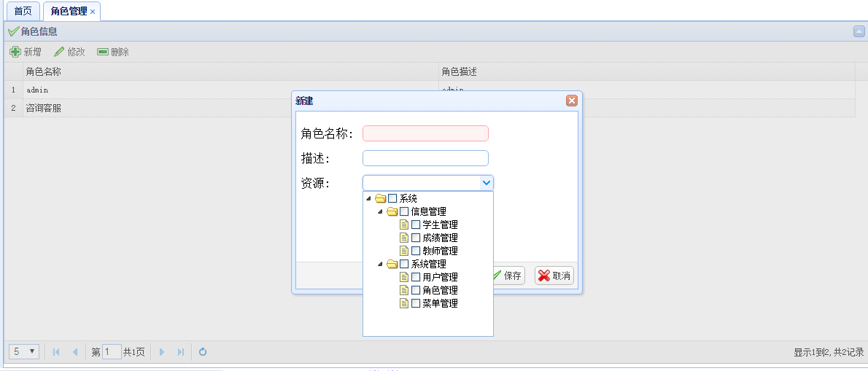Screen dimensions: 868x371
Task: Click the 学生管理 document icon
Action: (x=404, y=224)
